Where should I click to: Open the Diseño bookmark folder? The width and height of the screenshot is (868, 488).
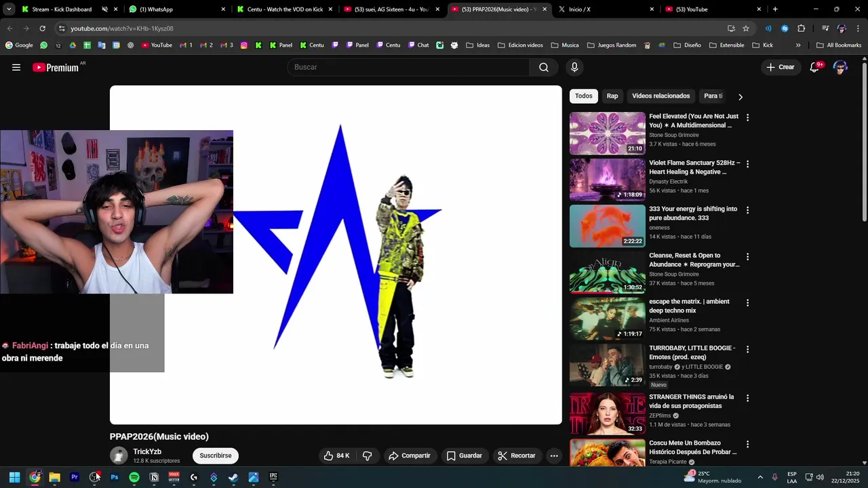(x=687, y=45)
